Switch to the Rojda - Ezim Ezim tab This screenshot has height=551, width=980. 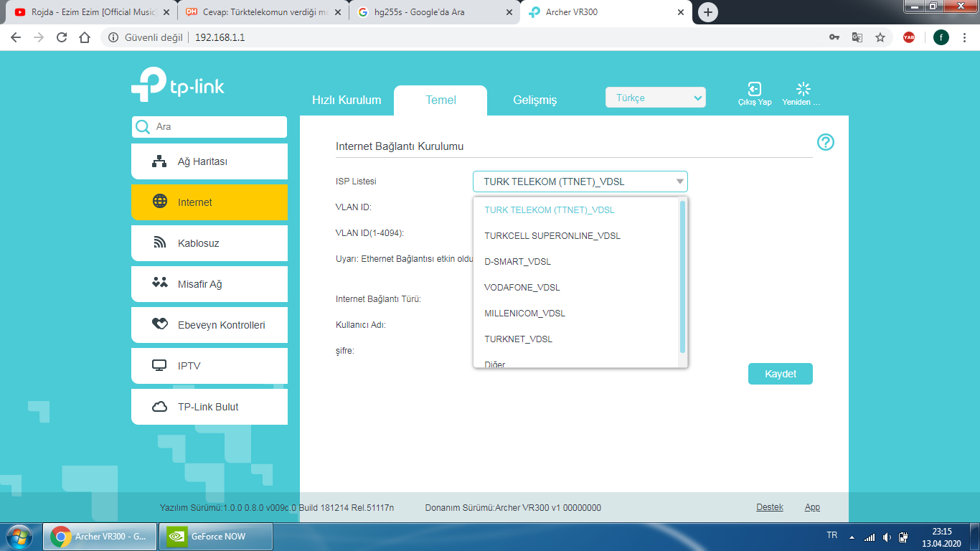coord(93,12)
